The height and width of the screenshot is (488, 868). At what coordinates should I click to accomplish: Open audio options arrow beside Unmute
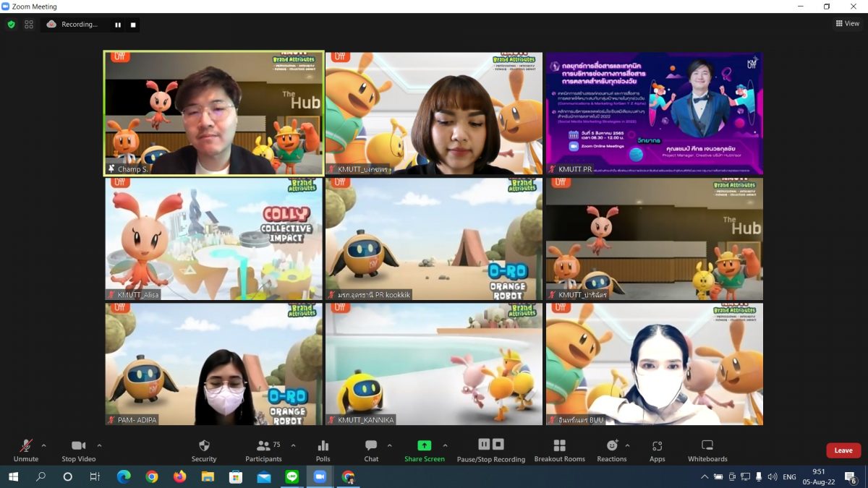coord(43,445)
